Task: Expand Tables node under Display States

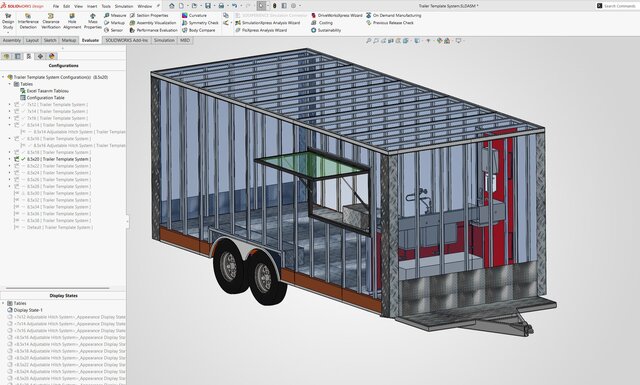Action: 3,303
